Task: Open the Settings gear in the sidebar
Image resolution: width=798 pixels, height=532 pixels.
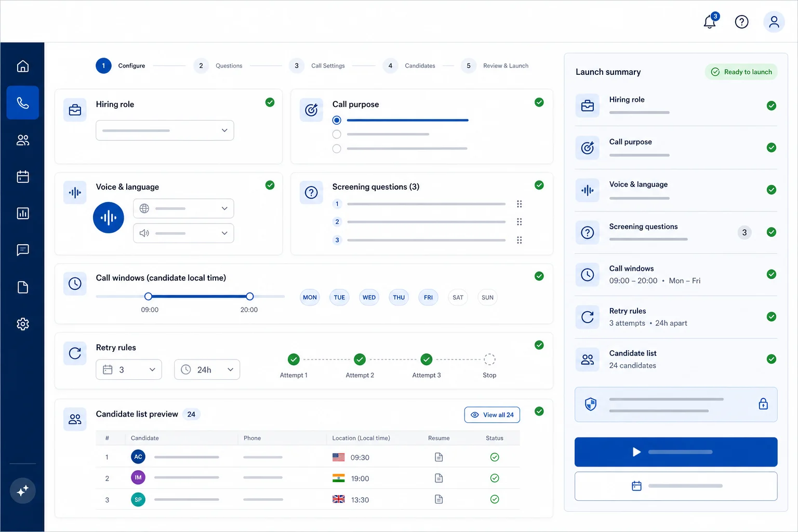Action: pyautogui.click(x=23, y=324)
